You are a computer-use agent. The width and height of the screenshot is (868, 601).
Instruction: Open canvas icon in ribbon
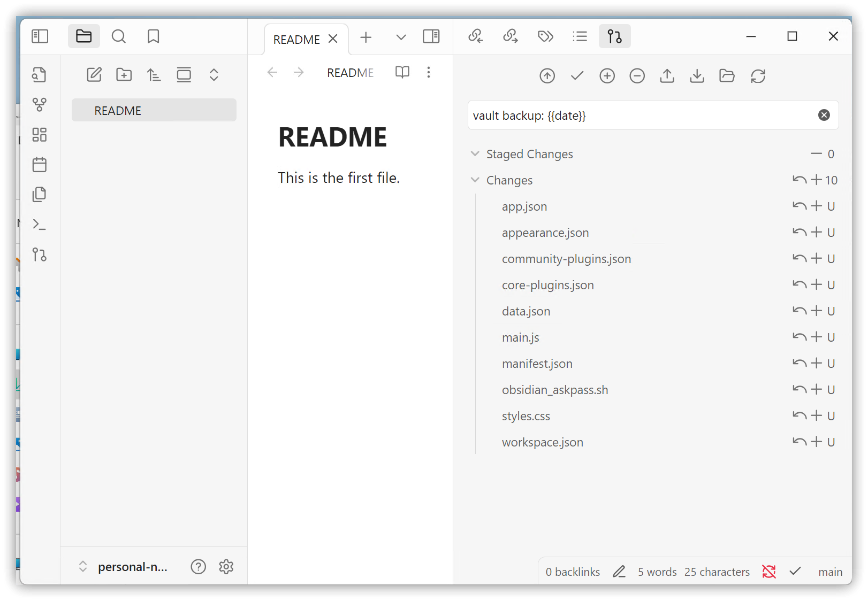click(x=40, y=135)
